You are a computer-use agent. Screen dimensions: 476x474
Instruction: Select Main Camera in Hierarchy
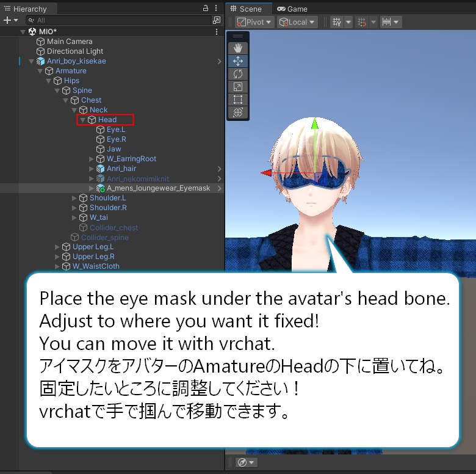[x=70, y=42]
